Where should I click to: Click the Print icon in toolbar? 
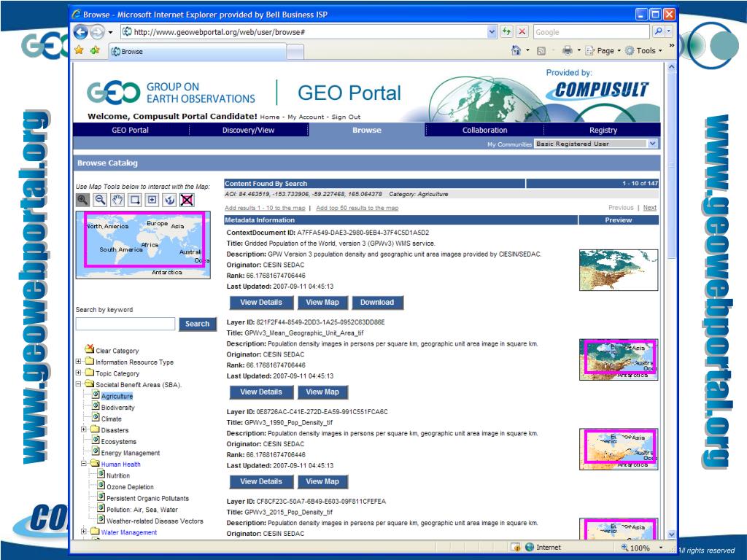coord(567,50)
